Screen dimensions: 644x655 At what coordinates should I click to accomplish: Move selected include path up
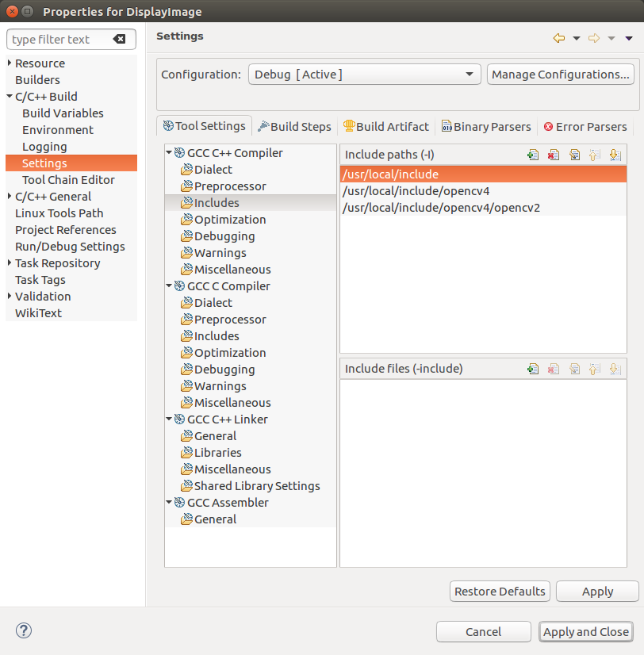pyautogui.click(x=594, y=155)
